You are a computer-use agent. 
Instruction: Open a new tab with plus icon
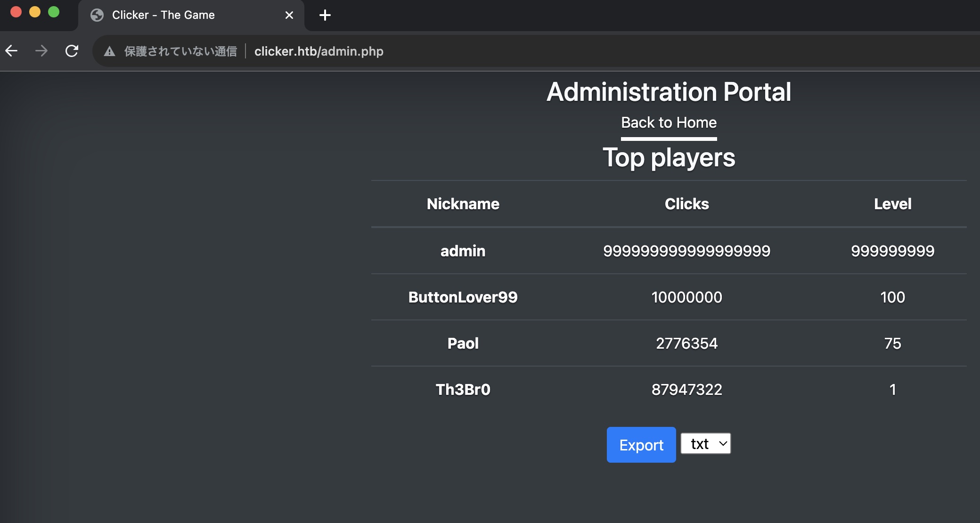tap(325, 15)
